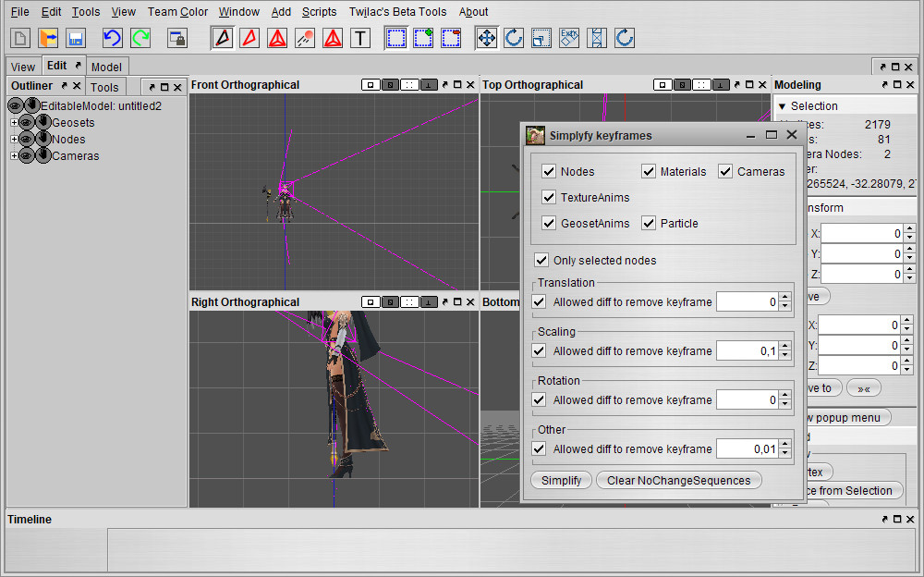Uncheck the Materials checkbox
The image size is (924, 577).
tap(649, 171)
